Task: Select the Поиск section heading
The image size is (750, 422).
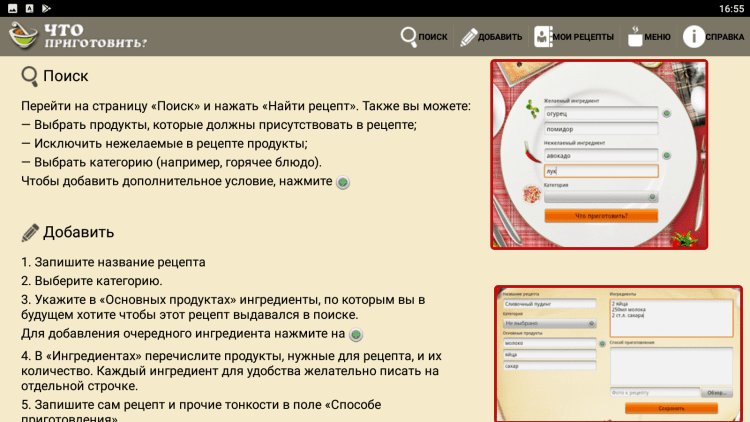Action: 66,76
